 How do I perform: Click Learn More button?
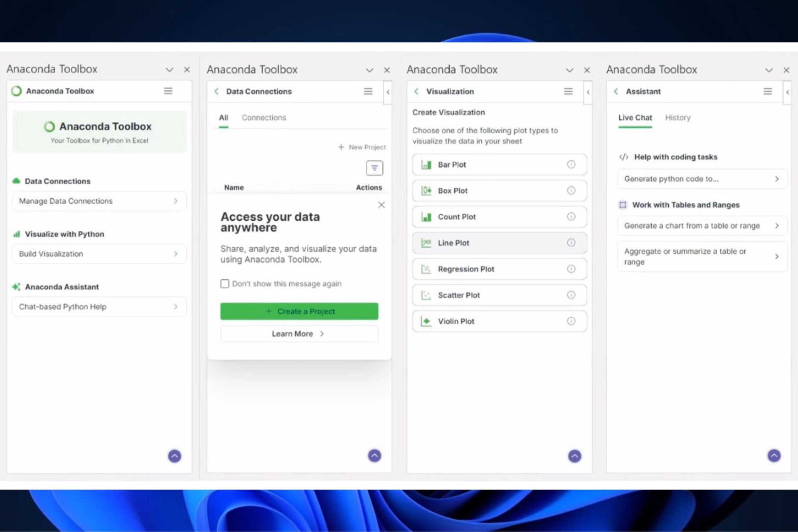tap(299, 334)
